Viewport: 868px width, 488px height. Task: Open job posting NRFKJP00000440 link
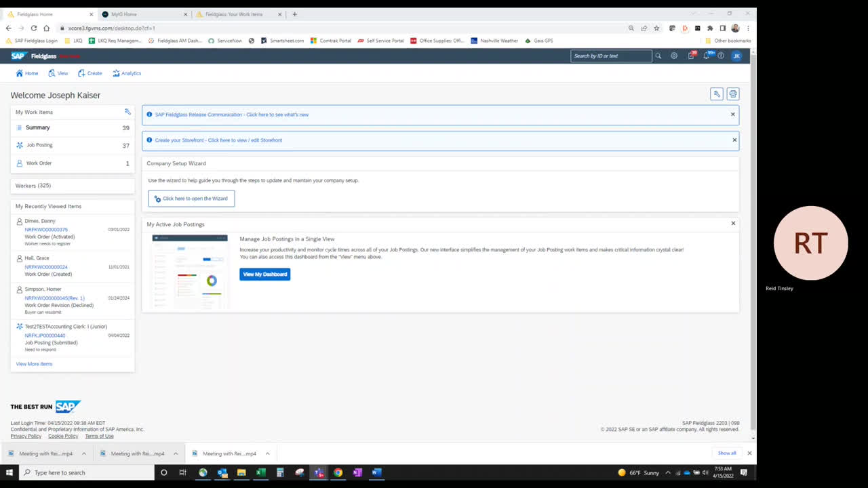45,335
